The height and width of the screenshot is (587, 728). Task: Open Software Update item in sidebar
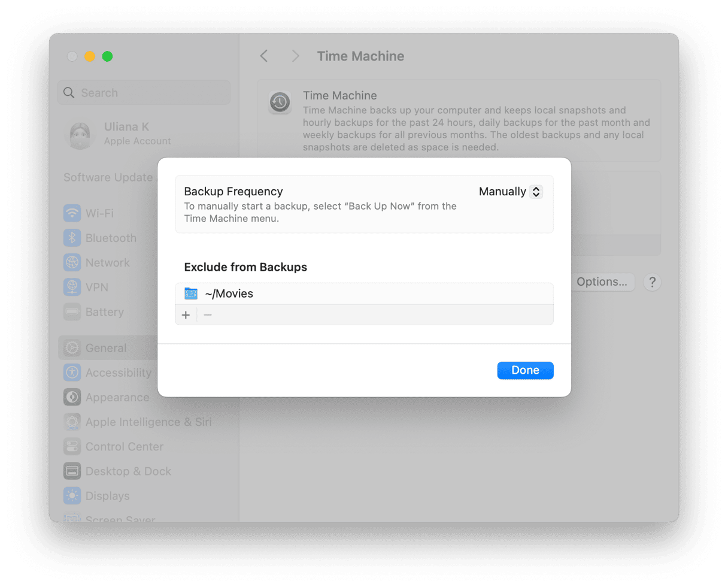tap(110, 177)
